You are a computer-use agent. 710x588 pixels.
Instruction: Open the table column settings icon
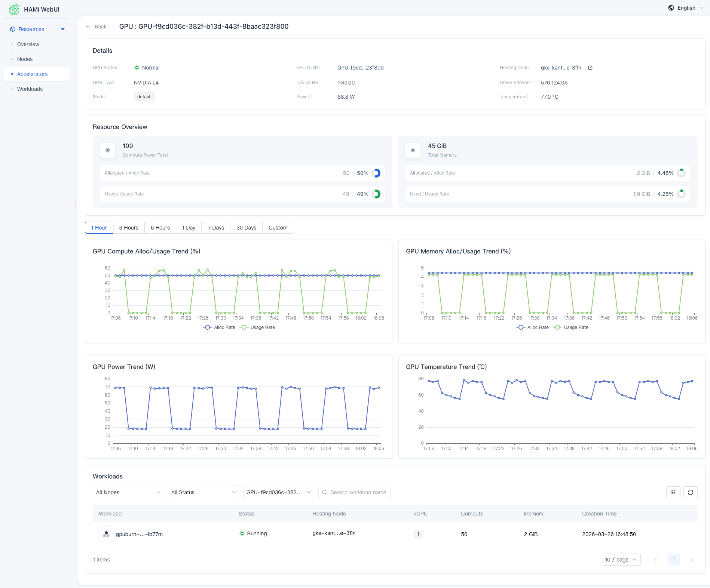tap(673, 492)
